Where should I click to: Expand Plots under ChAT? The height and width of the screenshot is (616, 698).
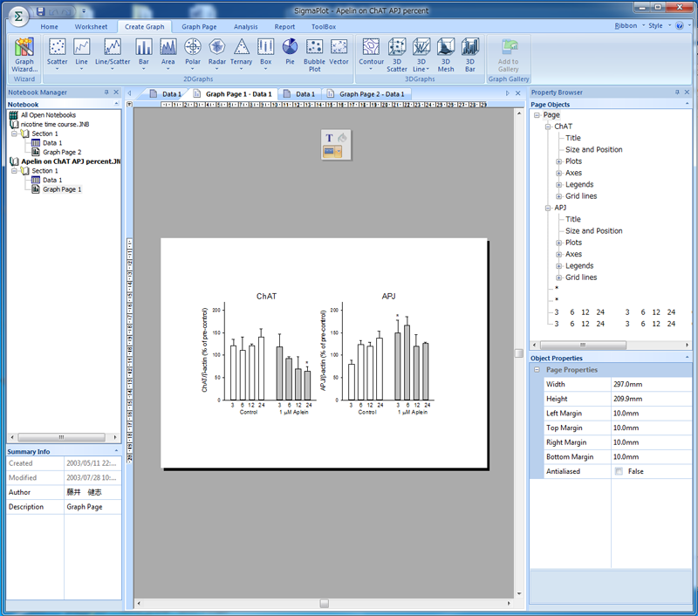[559, 161]
